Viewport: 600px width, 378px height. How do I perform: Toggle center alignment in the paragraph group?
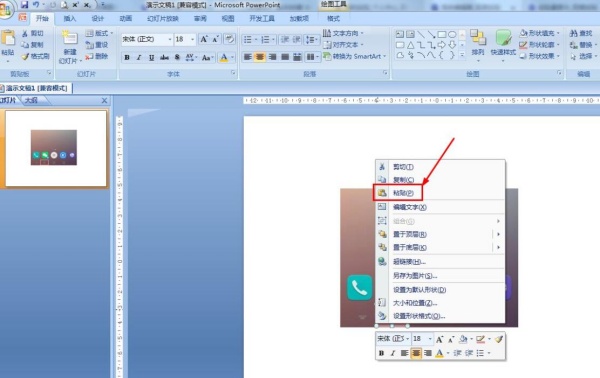point(260,57)
